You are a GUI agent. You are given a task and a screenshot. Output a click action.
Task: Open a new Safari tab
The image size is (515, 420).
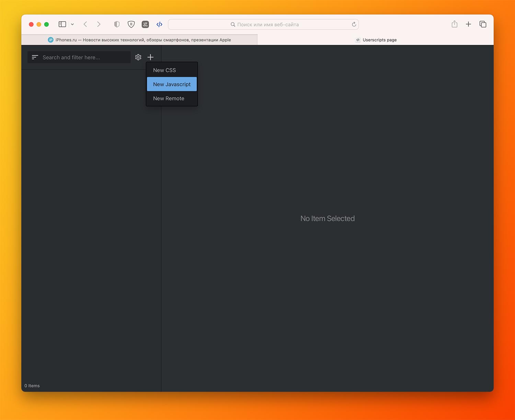coord(468,24)
